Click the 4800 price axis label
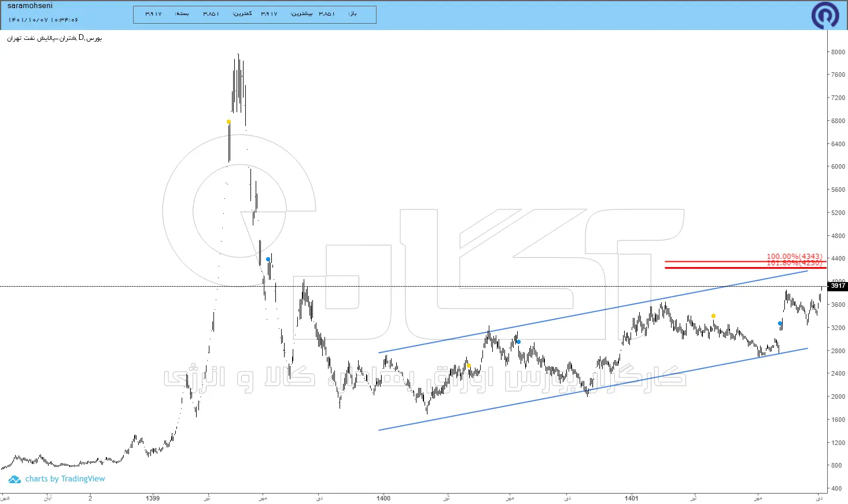 tap(838, 236)
